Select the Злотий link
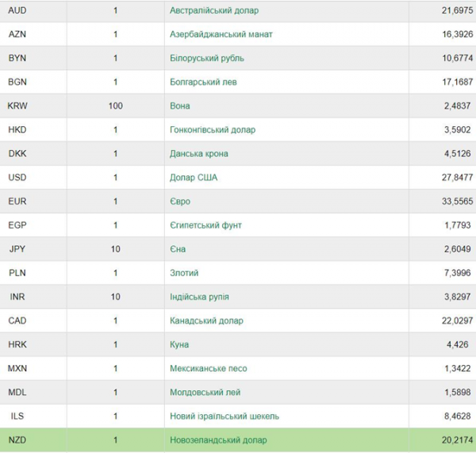 tap(184, 273)
